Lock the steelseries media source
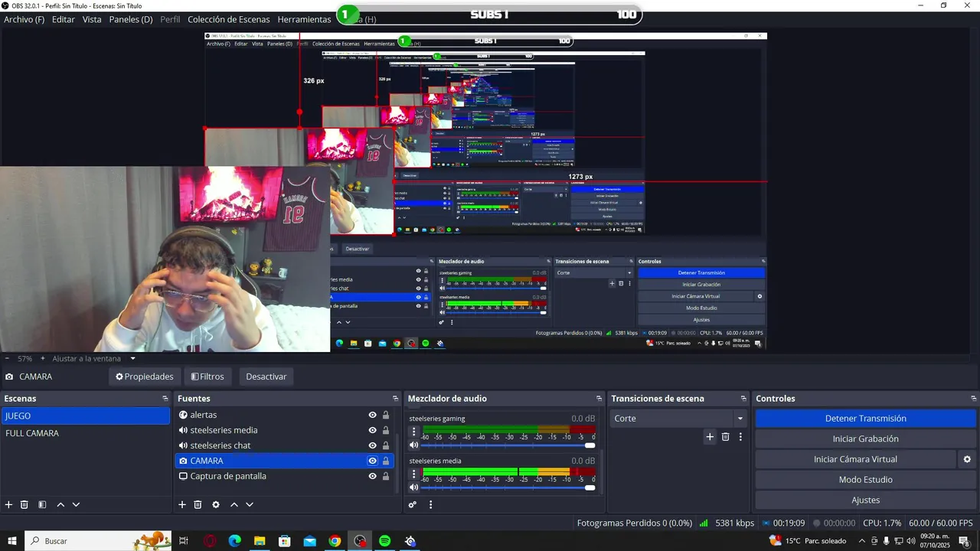980x551 pixels. (x=386, y=430)
